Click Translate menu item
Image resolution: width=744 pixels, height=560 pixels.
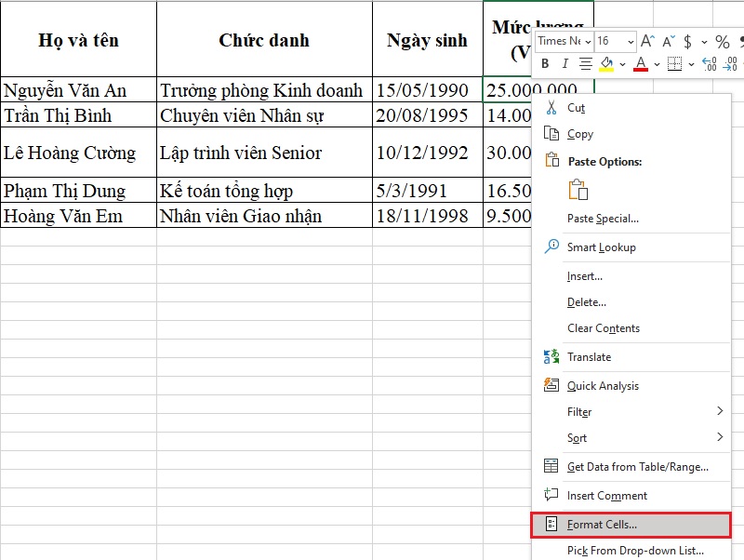(631, 357)
